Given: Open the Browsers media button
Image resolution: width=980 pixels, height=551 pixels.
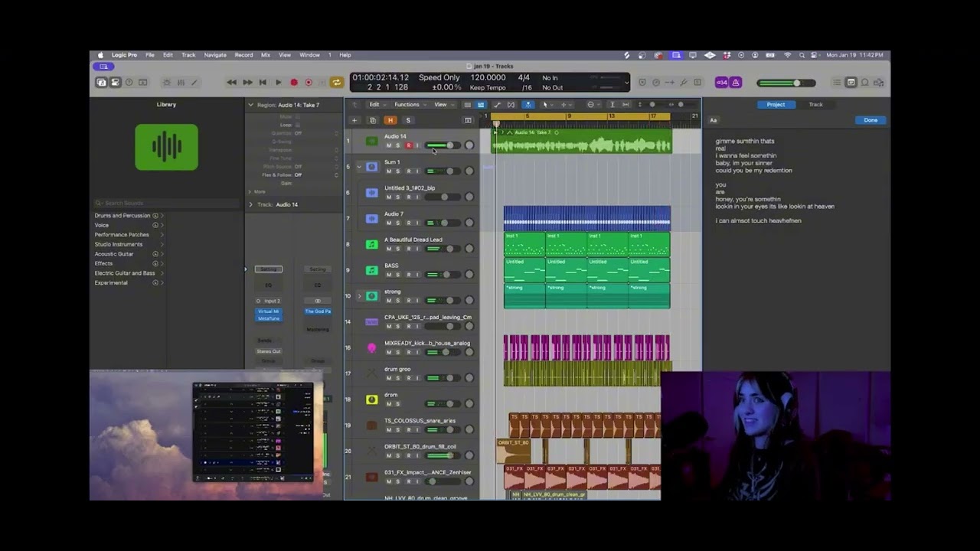Looking at the screenshot, I should point(878,83).
